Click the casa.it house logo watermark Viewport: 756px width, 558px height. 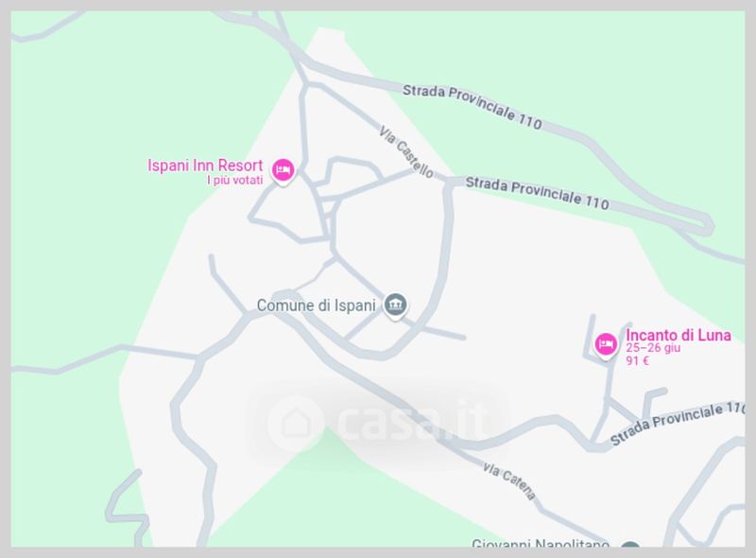[296, 423]
